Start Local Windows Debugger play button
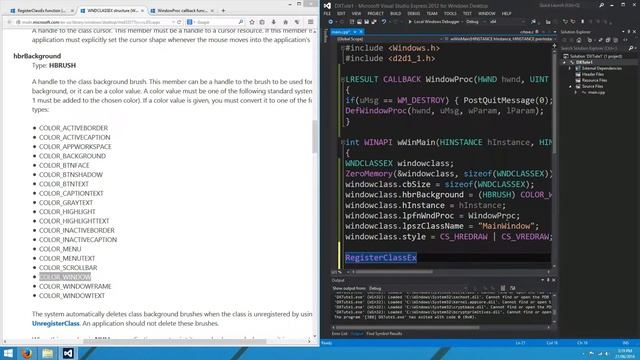This screenshot has width=640, height=360. (x=410, y=22)
